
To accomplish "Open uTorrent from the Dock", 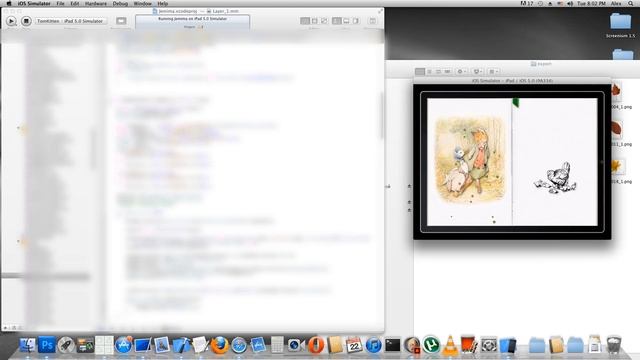I will tap(431, 345).
